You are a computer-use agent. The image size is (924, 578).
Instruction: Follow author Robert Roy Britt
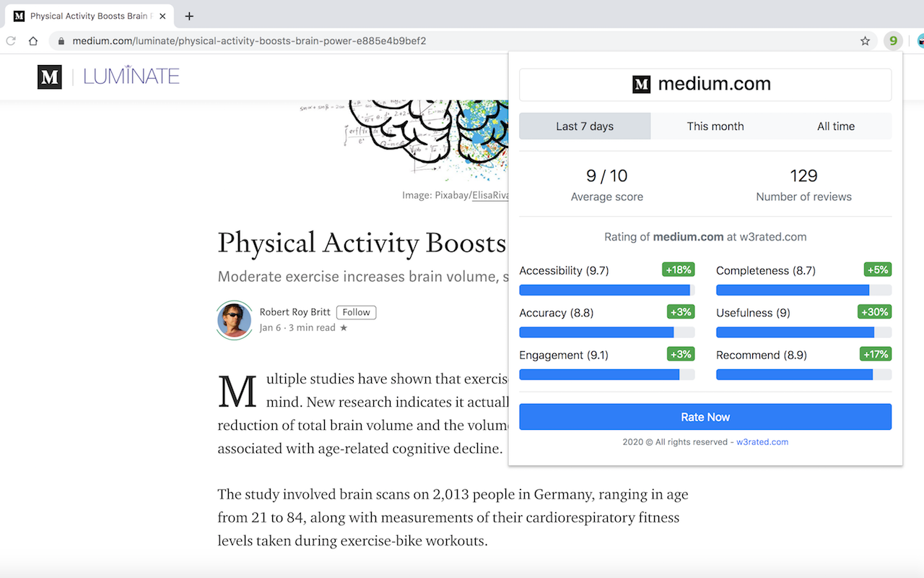click(x=356, y=312)
